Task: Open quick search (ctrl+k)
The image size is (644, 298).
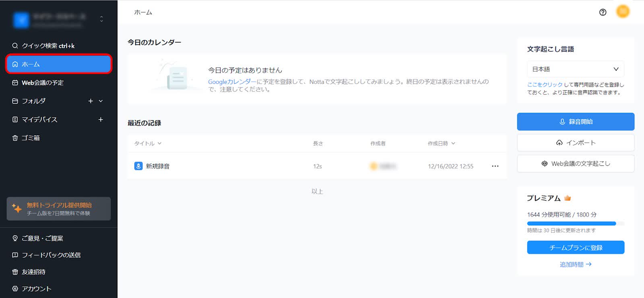Action: [x=43, y=46]
